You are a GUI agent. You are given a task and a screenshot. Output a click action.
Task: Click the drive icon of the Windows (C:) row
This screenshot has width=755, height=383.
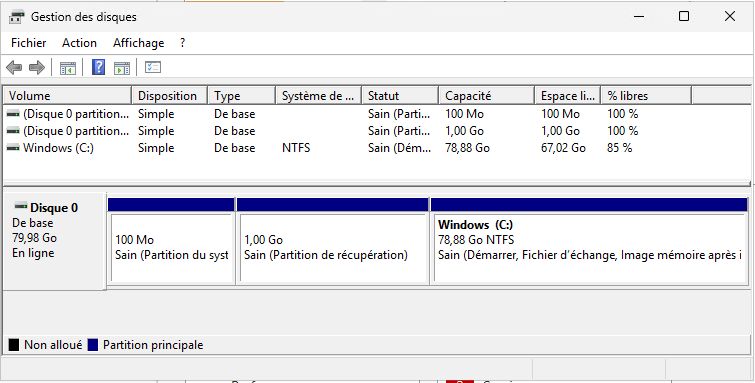(x=13, y=148)
